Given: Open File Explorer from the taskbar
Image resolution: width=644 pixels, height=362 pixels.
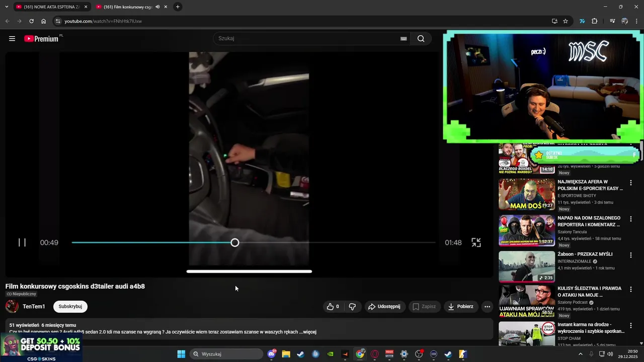Looking at the screenshot, I should click(286, 354).
